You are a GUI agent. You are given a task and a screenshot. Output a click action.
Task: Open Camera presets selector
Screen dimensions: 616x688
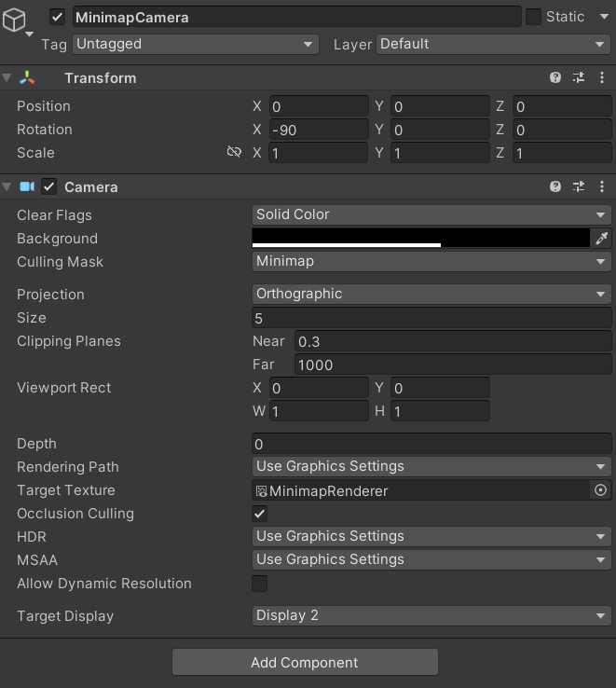pyautogui.click(x=579, y=187)
